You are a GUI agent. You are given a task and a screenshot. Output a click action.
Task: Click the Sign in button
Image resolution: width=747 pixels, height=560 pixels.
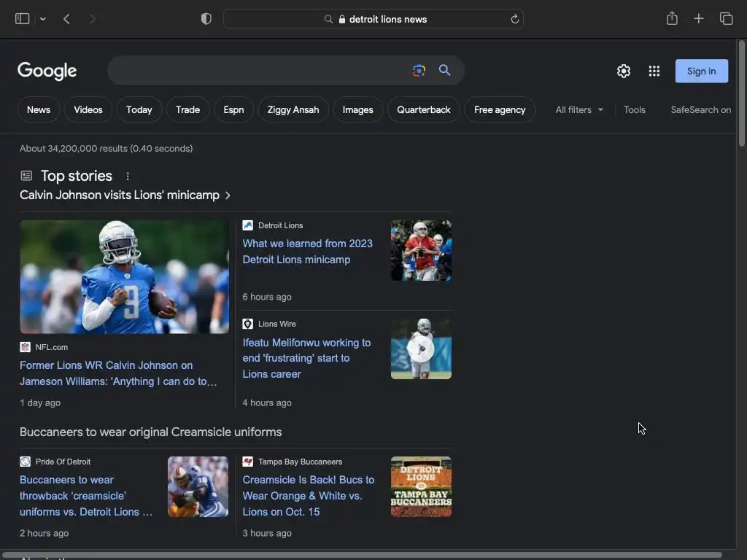point(701,71)
